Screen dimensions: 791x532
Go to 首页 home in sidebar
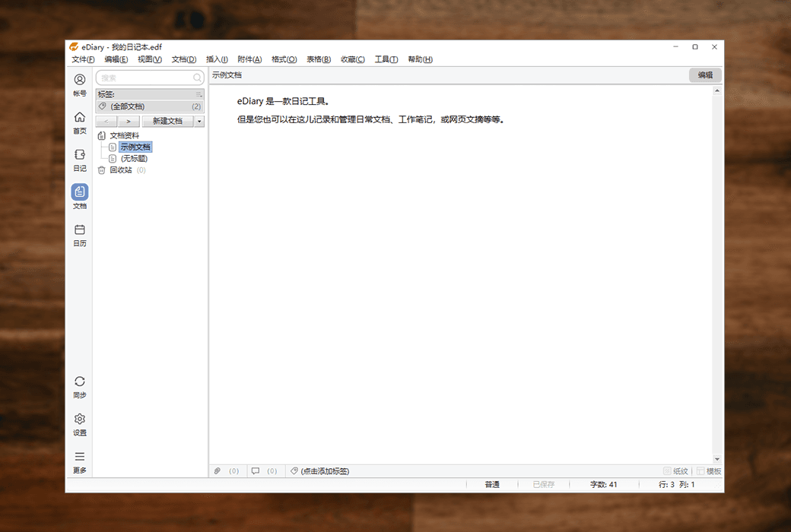(x=80, y=117)
